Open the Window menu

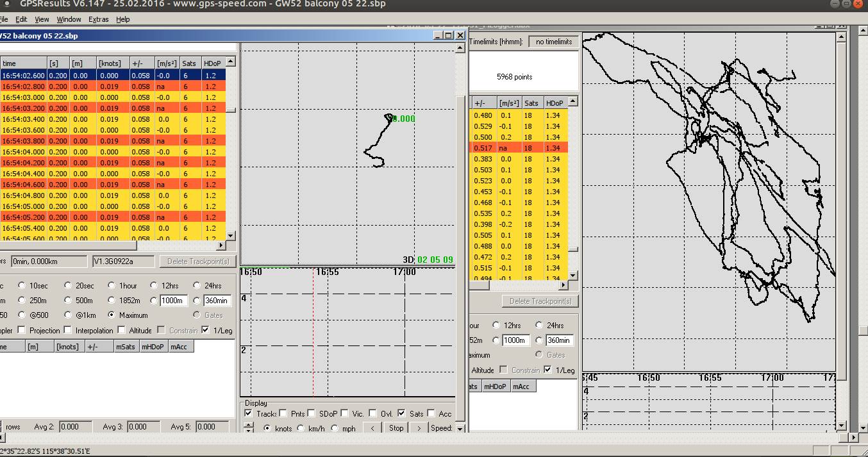tap(69, 19)
